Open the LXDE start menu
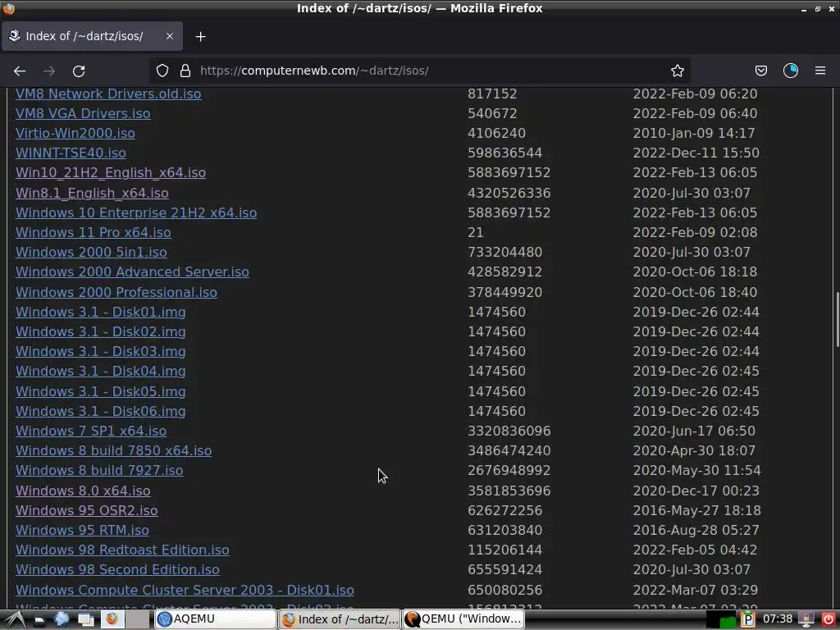840x630 pixels. click(13, 619)
